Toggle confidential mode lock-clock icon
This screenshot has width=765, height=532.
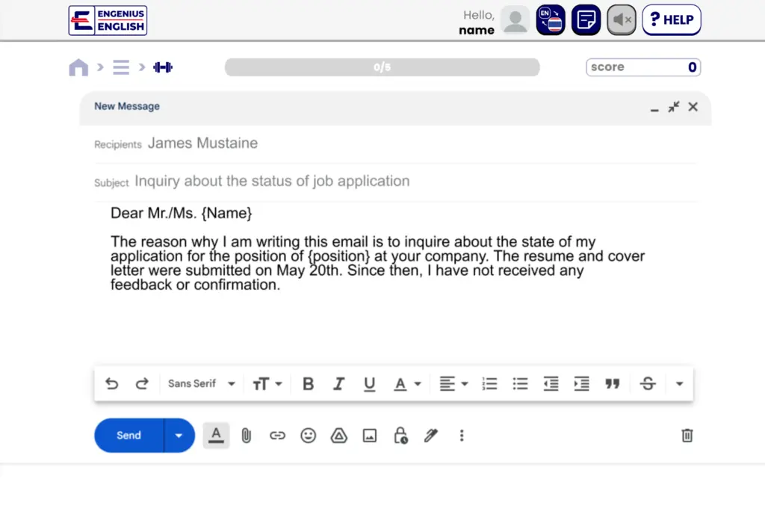pos(400,436)
